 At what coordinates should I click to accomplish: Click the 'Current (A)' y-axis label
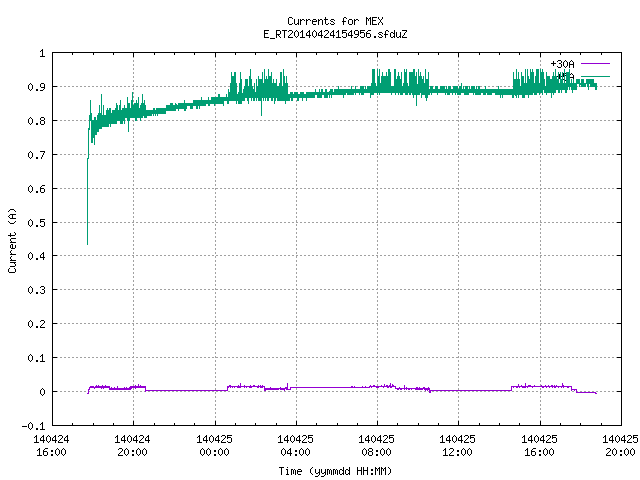(12, 240)
